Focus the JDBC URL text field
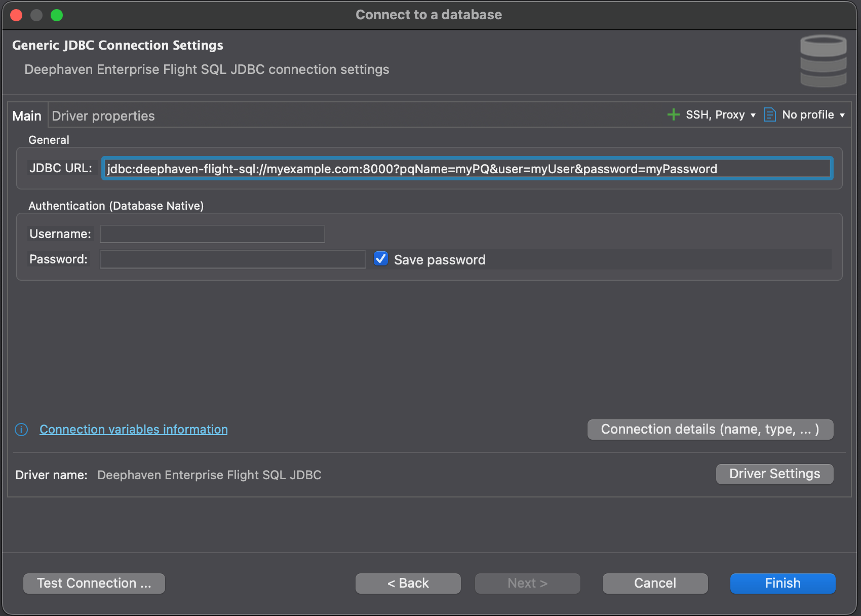The height and width of the screenshot is (616, 861). (x=466, y=169)
